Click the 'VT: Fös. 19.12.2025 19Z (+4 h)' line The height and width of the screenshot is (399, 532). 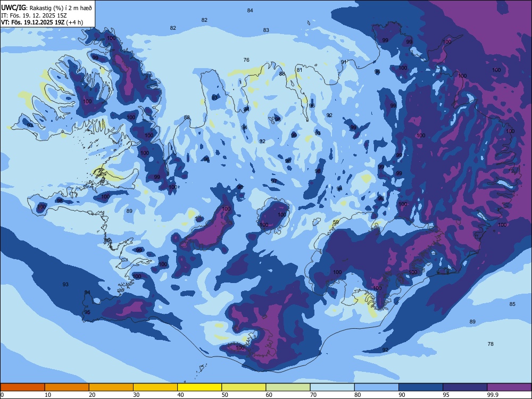pos(41,22)
